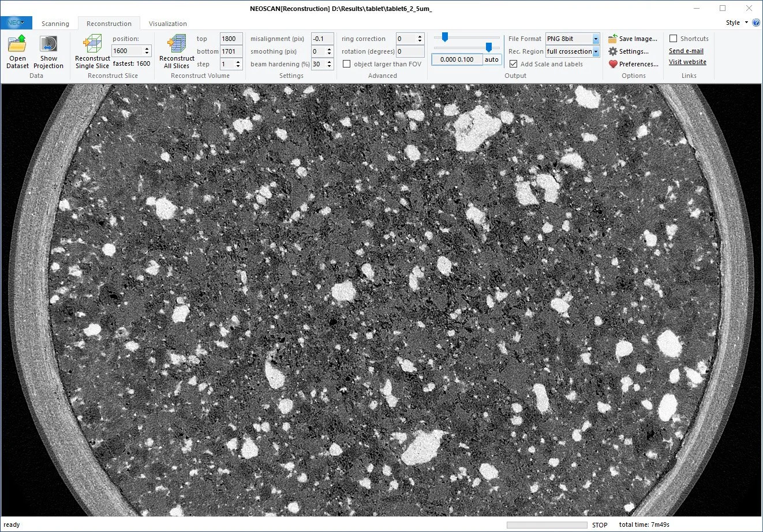Increase the smoothing value stepper
Viewport: 763px width, 532px height.
tap(330, 49)
